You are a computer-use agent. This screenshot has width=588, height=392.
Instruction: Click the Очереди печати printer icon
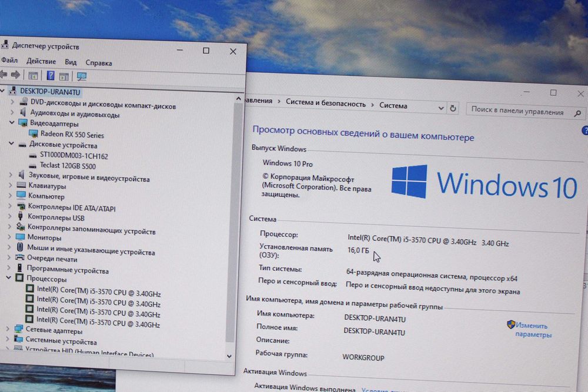pyautogui.click(x=20, y=257)
